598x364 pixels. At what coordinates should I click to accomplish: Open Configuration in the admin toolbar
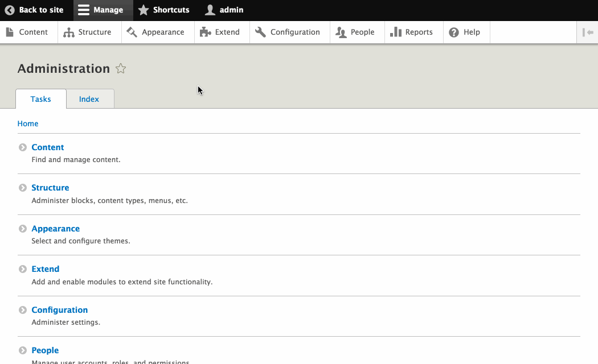pos(295,32)
